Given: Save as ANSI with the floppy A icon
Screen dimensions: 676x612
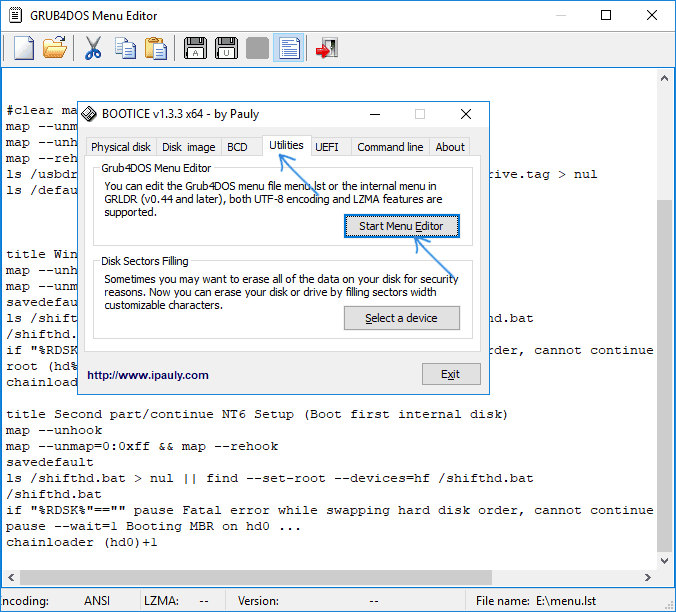Looking at the screenshot, I should [x=195, y=47].
